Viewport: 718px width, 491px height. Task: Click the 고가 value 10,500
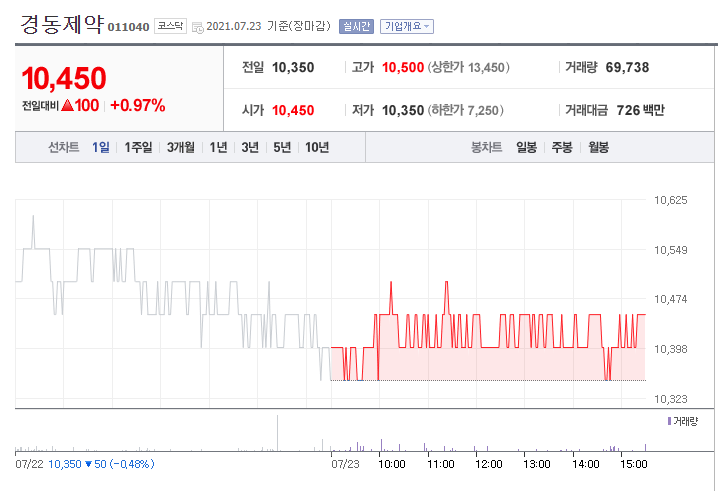coord(403,68)
